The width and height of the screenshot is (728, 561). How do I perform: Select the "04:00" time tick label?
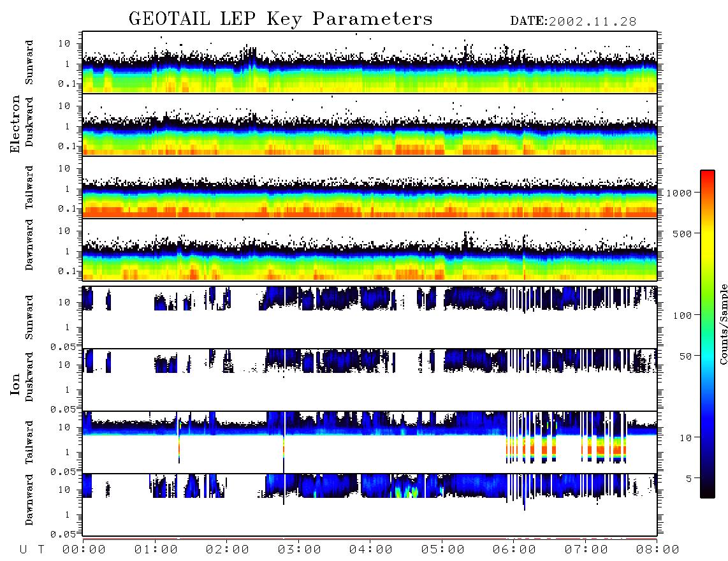(x=371, y=550)
